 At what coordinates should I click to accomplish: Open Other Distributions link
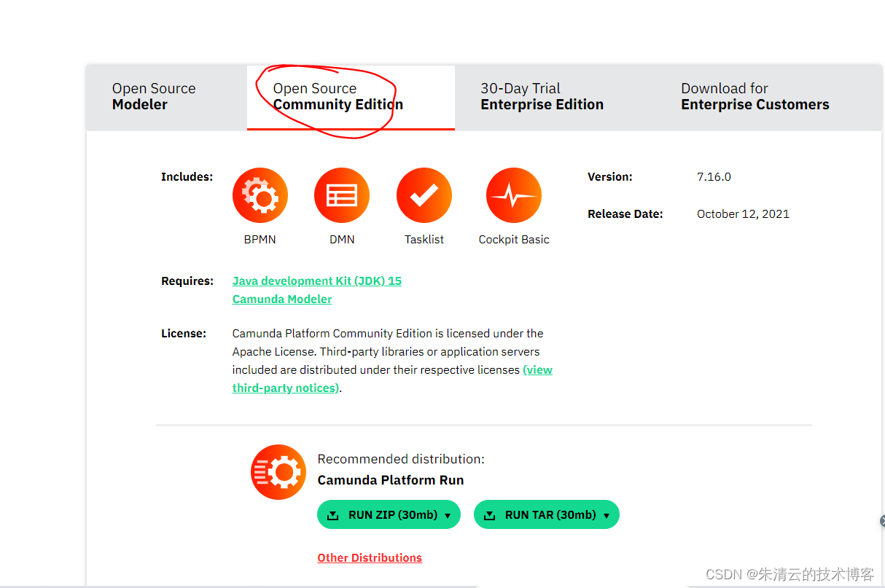[370, 557]
